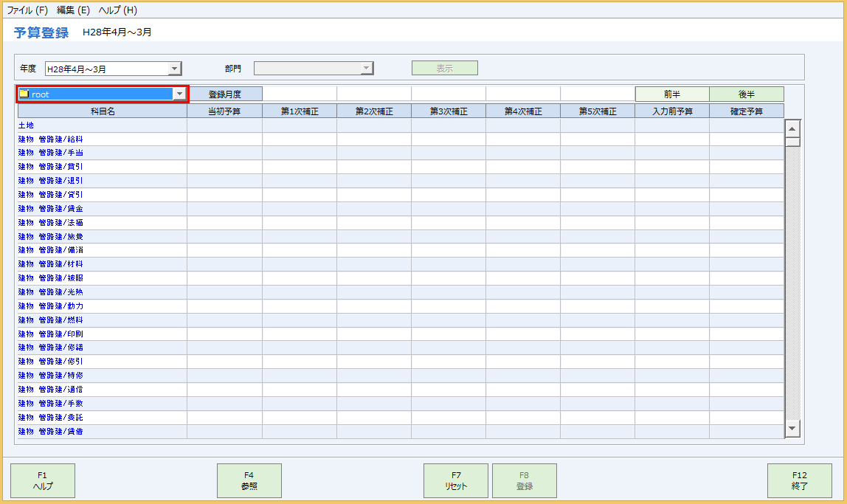Click the 当初予算 column header
Viewport: 847px width, 504px height.
(x=224, y=111)
